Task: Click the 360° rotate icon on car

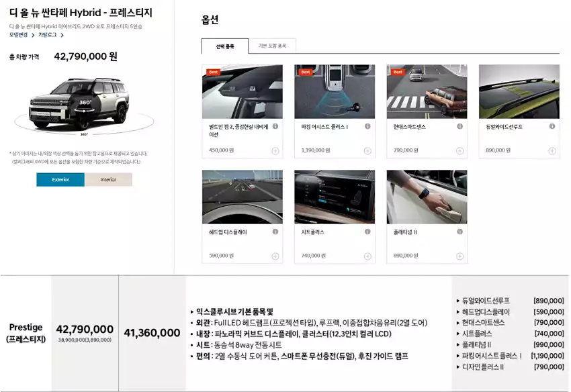Action: click(x=85, y=105)
